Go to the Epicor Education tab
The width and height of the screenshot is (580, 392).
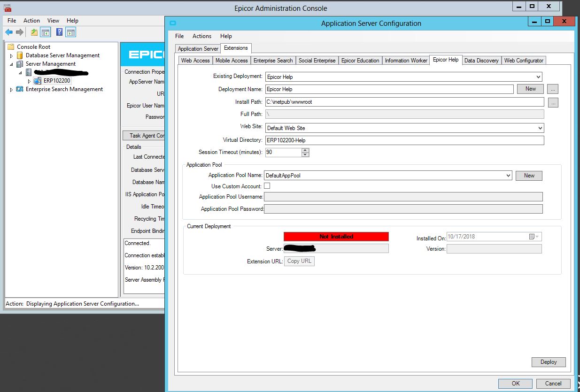(360, 61)
